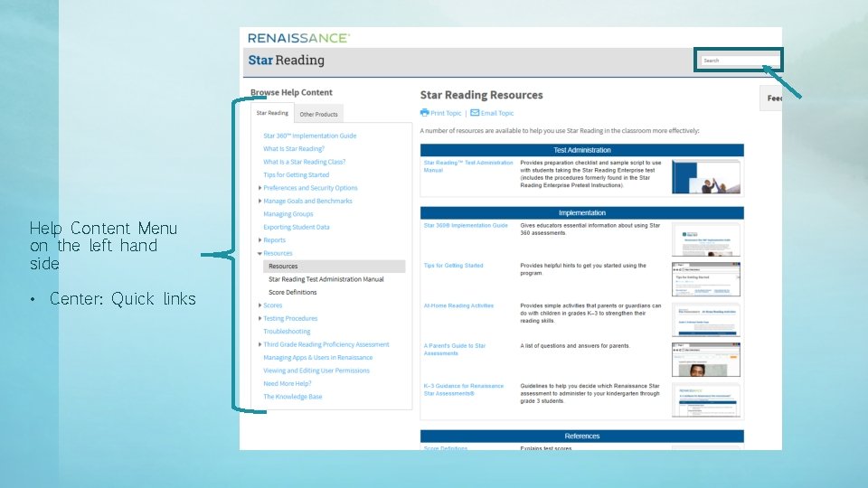This screenshot has width=868, height=488.
Task: Open The Knowledge Base link
Action: [293, 397]
